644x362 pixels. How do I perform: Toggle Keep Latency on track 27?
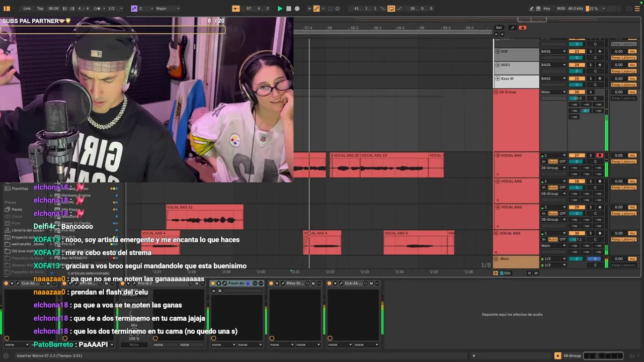624,161
